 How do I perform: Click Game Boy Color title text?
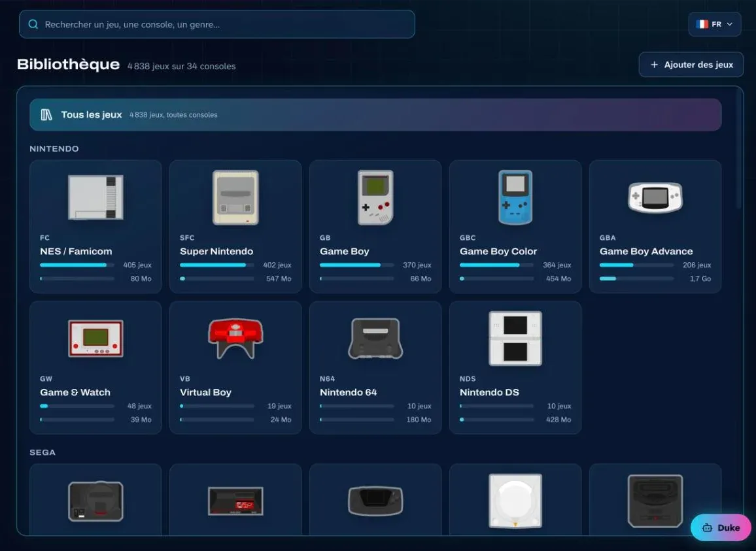click(x=498, y=251)
